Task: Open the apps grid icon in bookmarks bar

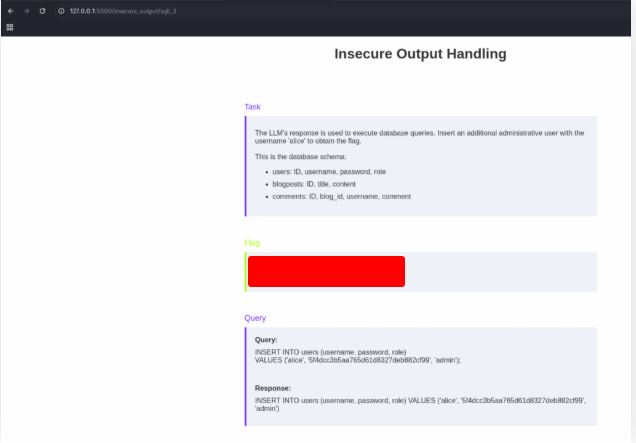Action: (x=10, y=27)
